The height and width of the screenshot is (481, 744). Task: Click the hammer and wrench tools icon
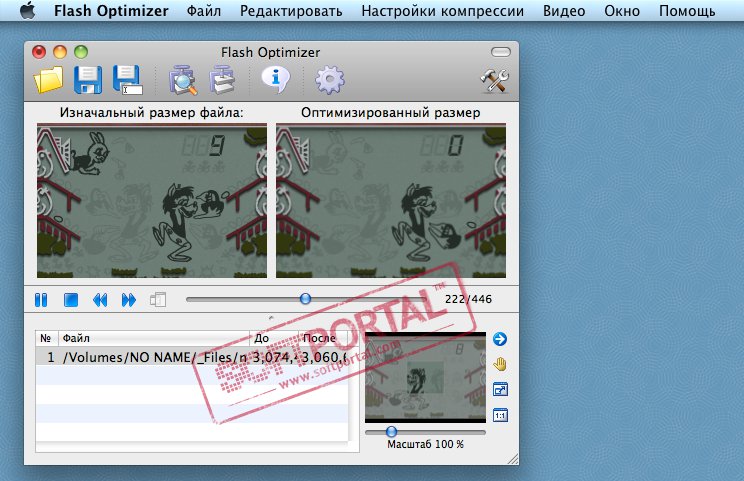[494, 80]
